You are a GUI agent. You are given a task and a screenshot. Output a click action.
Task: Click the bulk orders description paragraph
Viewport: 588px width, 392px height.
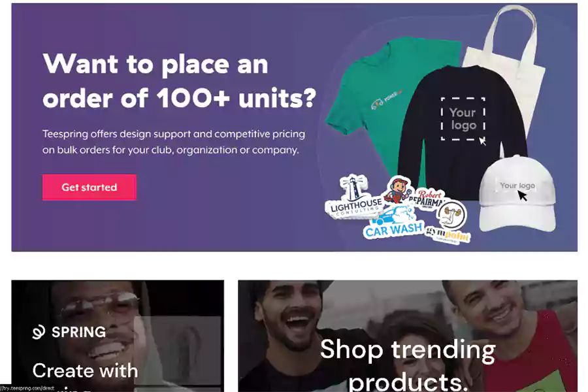pos(174,142)
